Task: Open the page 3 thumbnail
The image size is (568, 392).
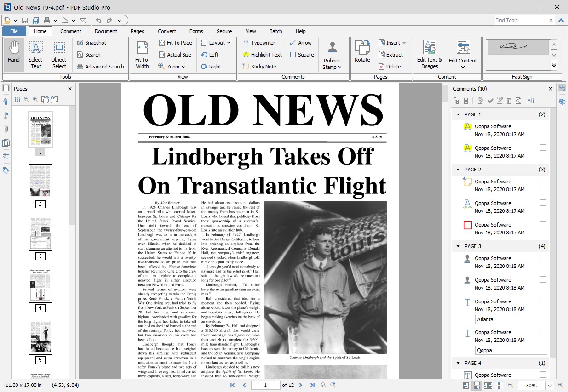Action: coord(40,233)
